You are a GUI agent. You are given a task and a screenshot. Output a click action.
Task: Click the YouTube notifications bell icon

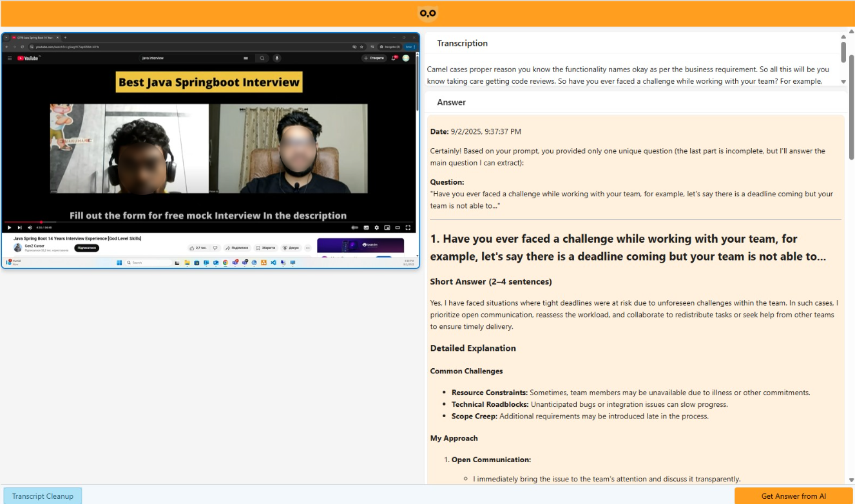(394, 58)
